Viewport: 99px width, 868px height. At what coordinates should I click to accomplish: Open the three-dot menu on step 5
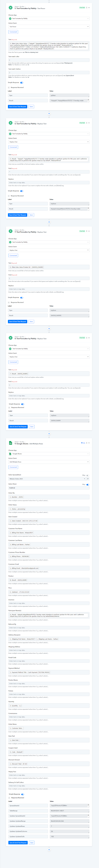[x=87, y=7]
